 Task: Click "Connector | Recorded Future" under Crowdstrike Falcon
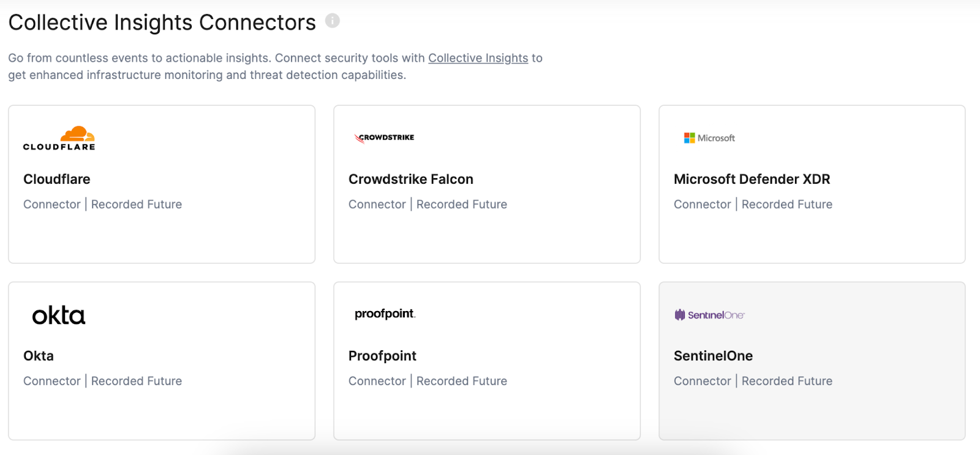pos(428,205)
